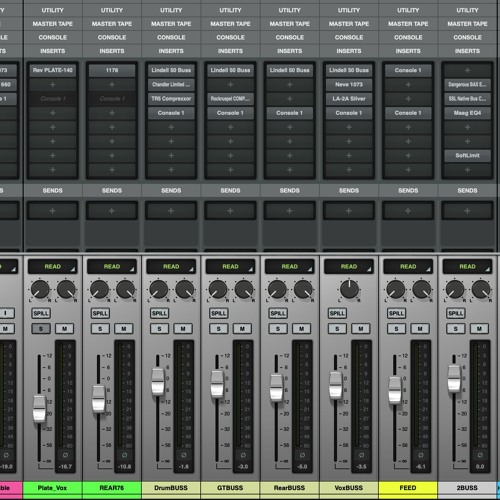This screenshot has width=500, height=500.
Task: Mute the Plate_Vox channel
Action: coord(65,329)
